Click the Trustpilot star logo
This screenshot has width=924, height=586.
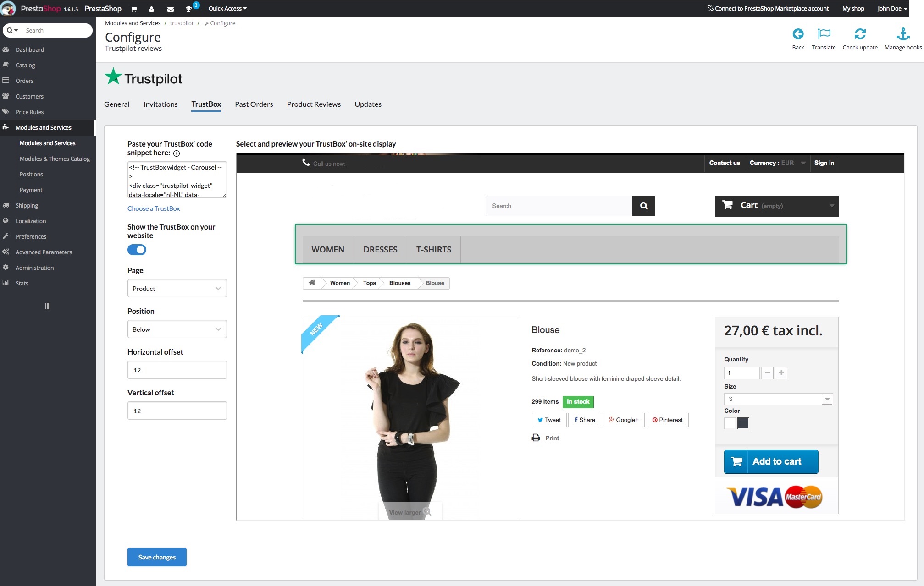(x=113, y=77)
